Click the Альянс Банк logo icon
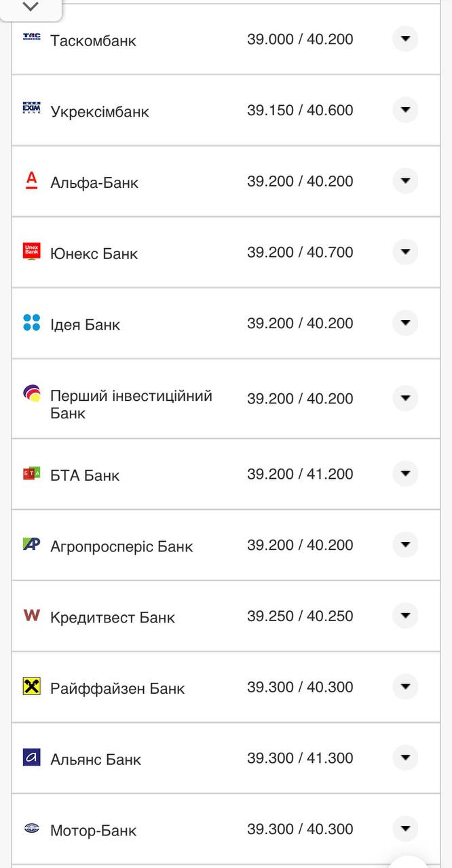 point(32,757)
